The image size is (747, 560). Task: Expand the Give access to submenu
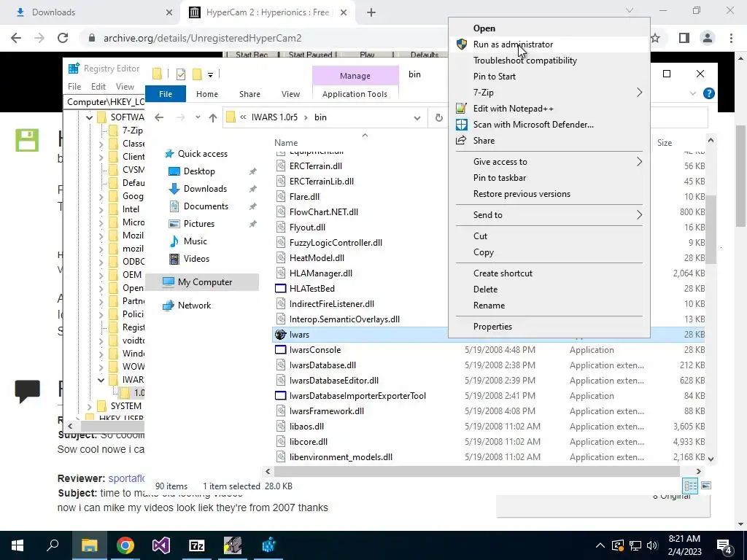pos(549,162)
